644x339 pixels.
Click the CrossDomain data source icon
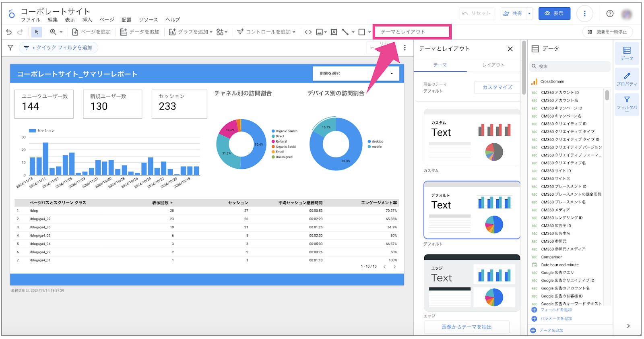point(534,82)
